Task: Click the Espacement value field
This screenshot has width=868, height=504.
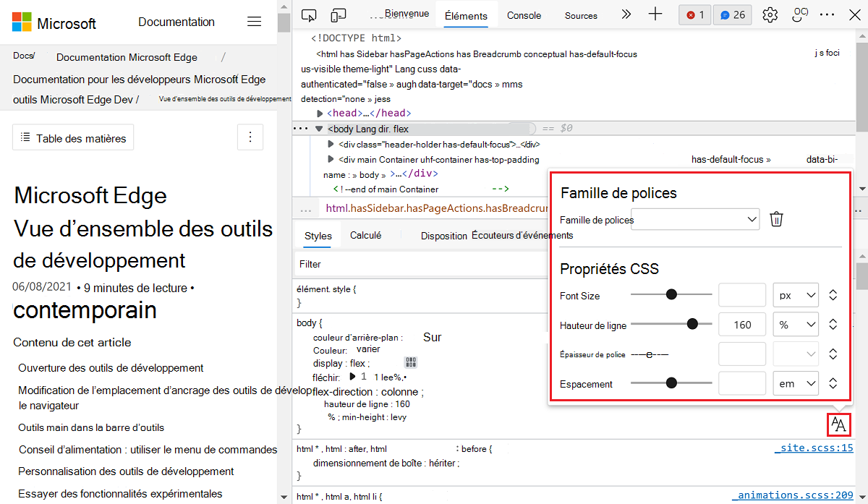Action: 742,384
